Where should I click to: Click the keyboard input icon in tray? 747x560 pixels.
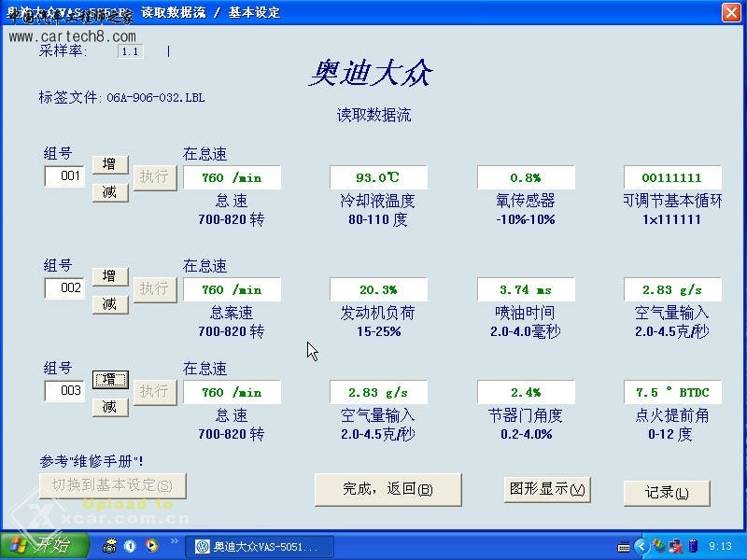[623, 546]
